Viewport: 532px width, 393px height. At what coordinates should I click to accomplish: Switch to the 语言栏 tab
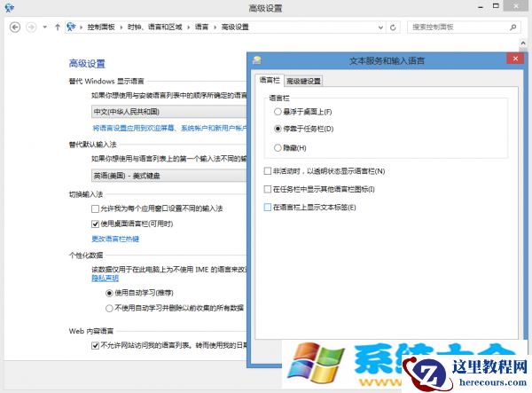270,80
